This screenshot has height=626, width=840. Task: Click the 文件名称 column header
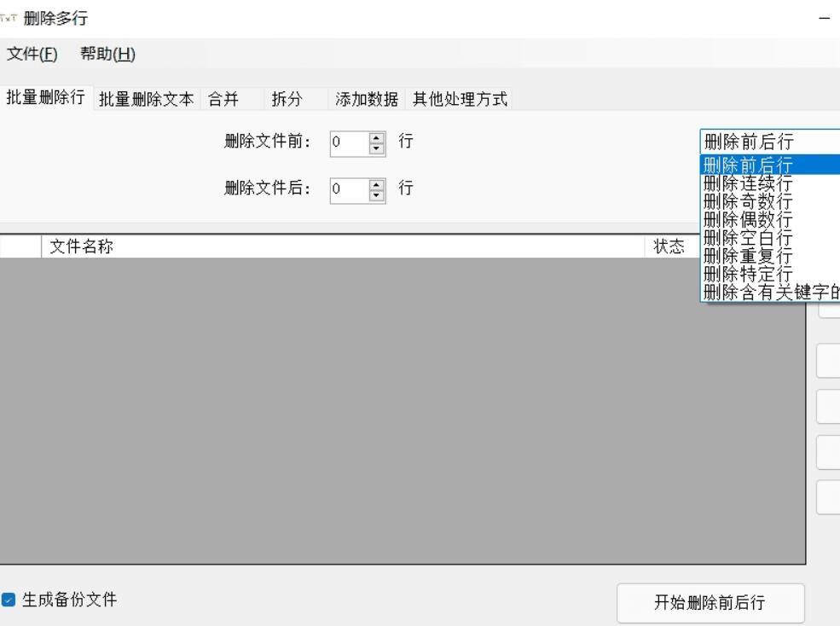[x=343, y=246]
